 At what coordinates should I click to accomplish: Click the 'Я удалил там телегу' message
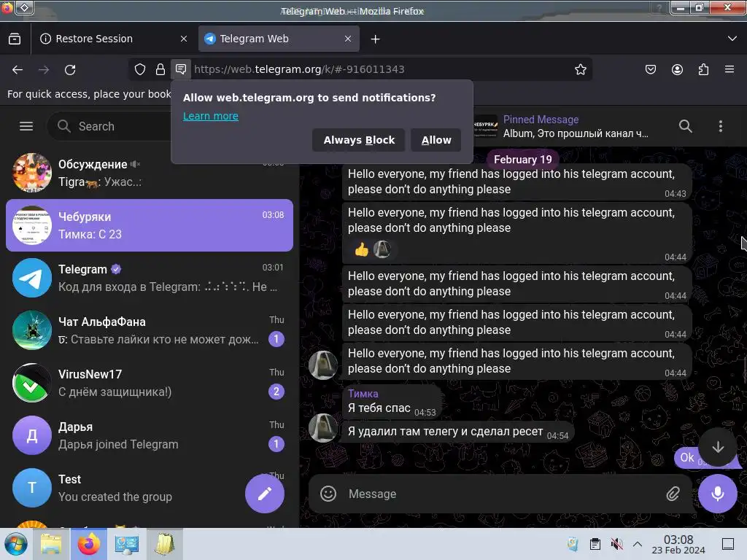pos(458,432)
